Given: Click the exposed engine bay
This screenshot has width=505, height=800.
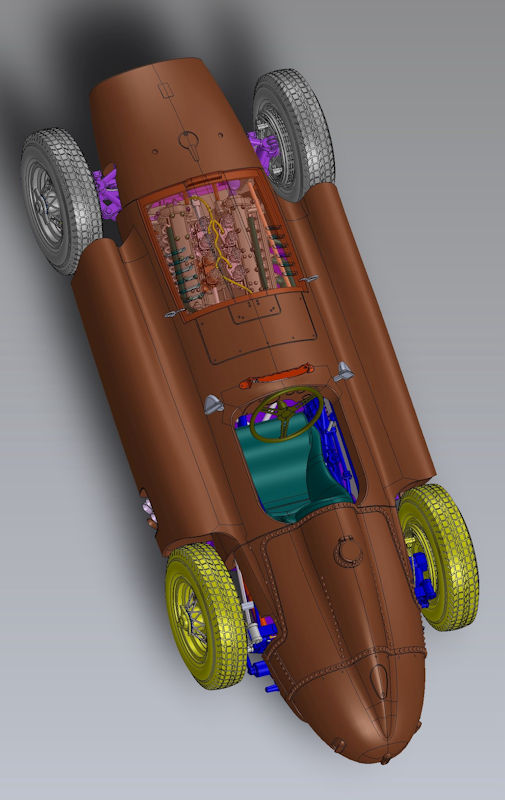Looking at the screenshot, I should [225, 244].
